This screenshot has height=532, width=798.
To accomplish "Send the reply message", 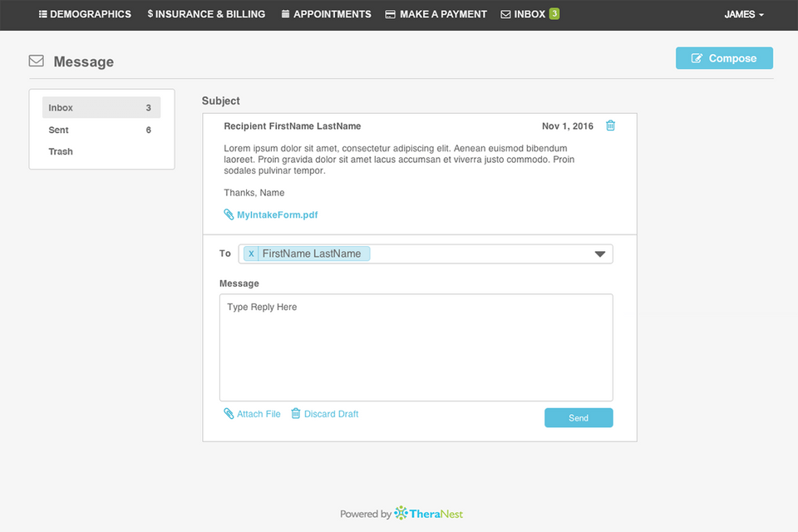I will point(579,418).
